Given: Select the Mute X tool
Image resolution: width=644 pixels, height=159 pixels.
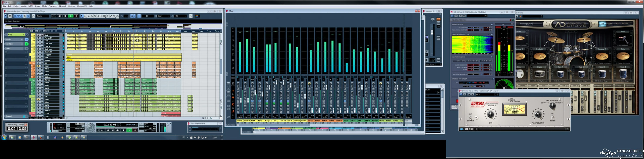Looking at the screenshot, I should click(102, 16).
